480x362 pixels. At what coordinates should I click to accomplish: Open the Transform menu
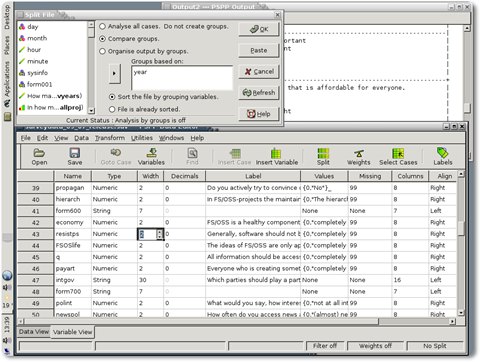[110, 138]
